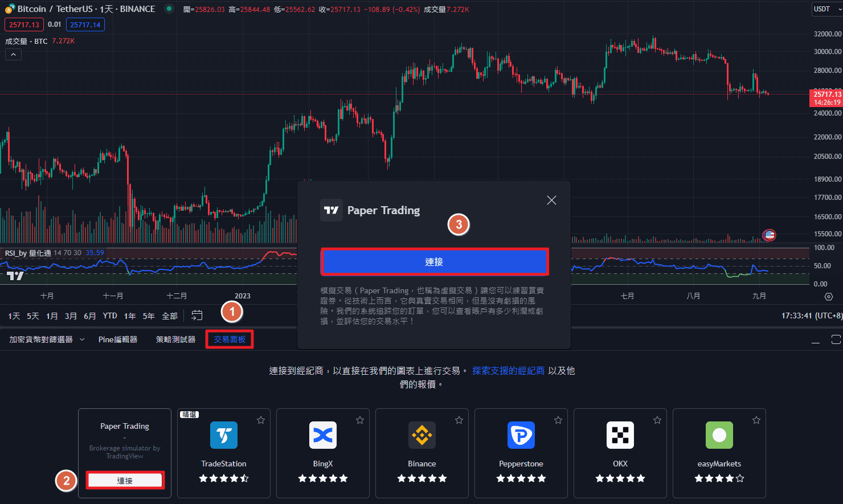The image size is (843, 504).
Task: Favorite Binance with its star icon
Action: [459, 420]
